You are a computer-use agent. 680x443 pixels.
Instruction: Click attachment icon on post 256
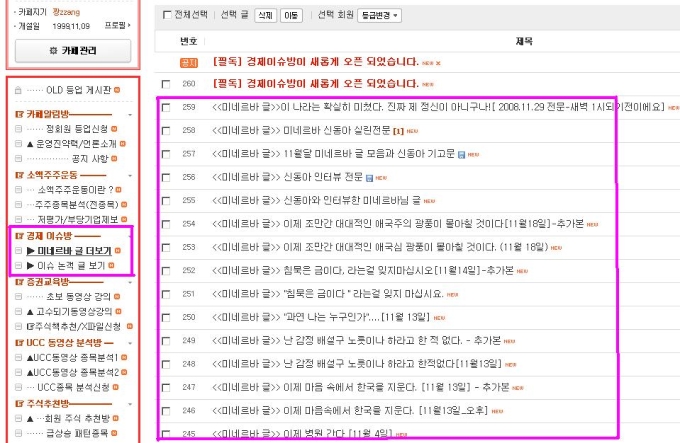click(369, 178)
